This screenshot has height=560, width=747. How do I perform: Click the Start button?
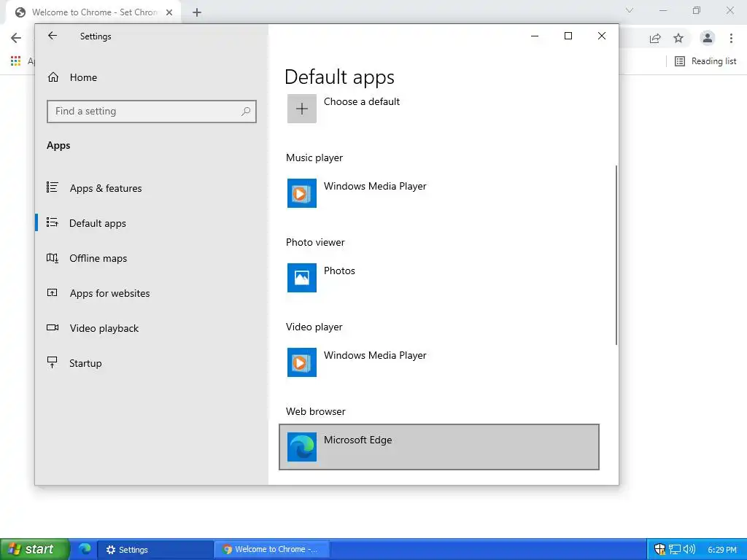click(x=34, y=549)
